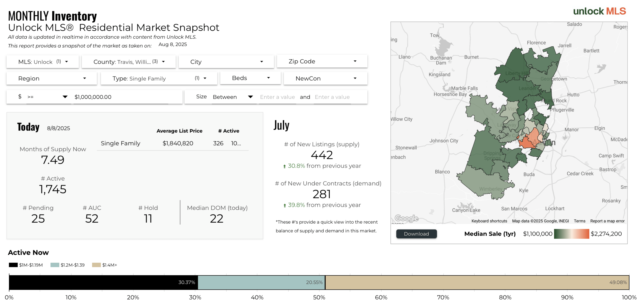This screenshot has width=644, height=307.
Task: Open the map Keyboard shortcuts link
Action: tap(489, 221)
